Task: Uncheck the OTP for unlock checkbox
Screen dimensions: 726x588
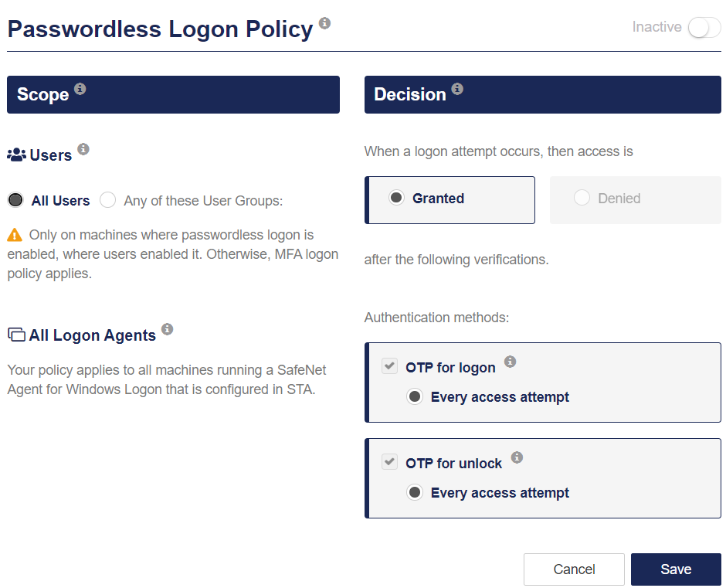Action: click(x=388, y=461)
